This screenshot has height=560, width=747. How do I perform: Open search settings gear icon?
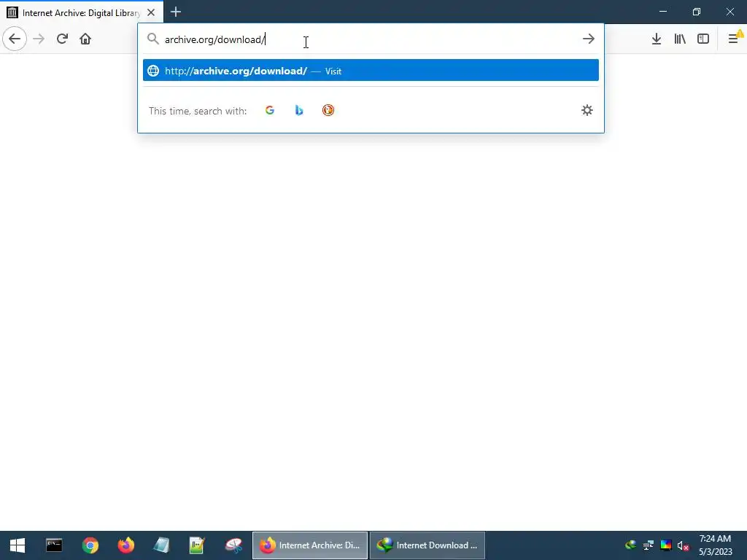coord(587,111)
